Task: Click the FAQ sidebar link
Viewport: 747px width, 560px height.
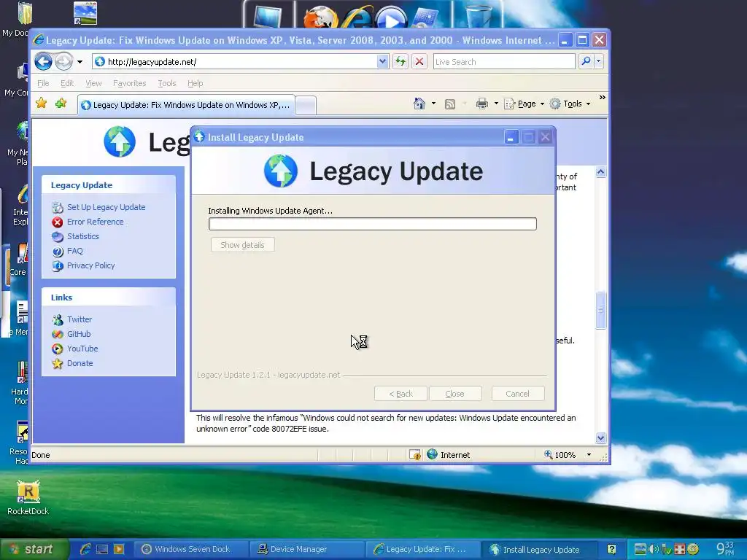Action: tap(75, 251)
